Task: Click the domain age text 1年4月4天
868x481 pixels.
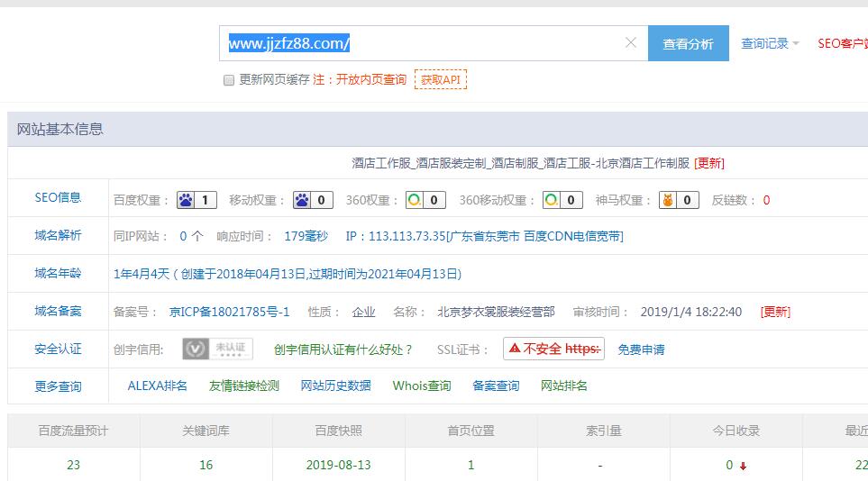Action: (x=142, y=274)
